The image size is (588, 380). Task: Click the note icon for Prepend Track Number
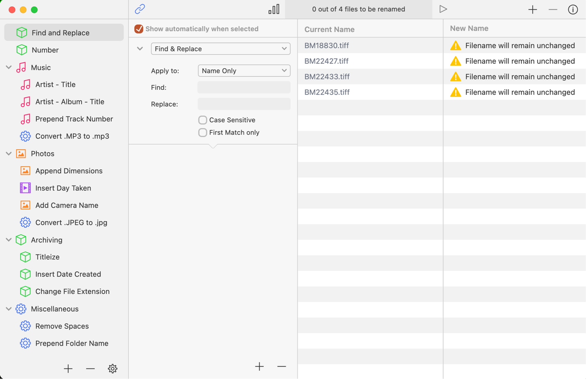pyautogui.click(x=25, y=119)
